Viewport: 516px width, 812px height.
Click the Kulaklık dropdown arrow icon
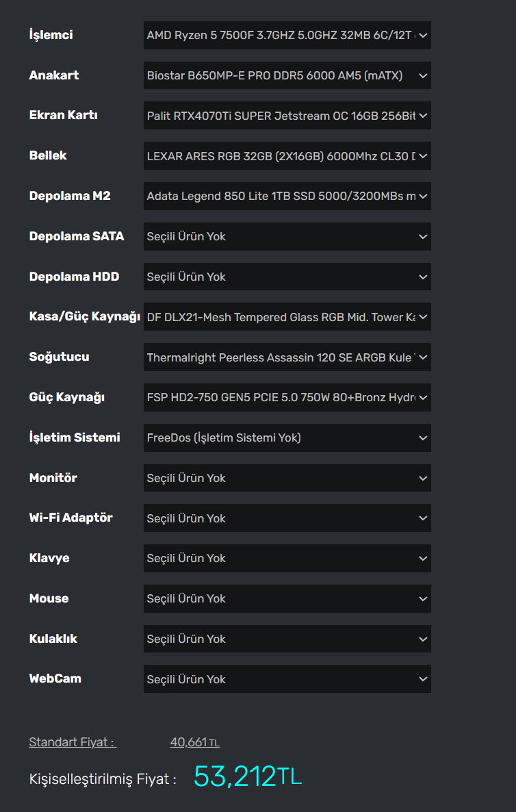pyautogui.click(x=423, y=639)
